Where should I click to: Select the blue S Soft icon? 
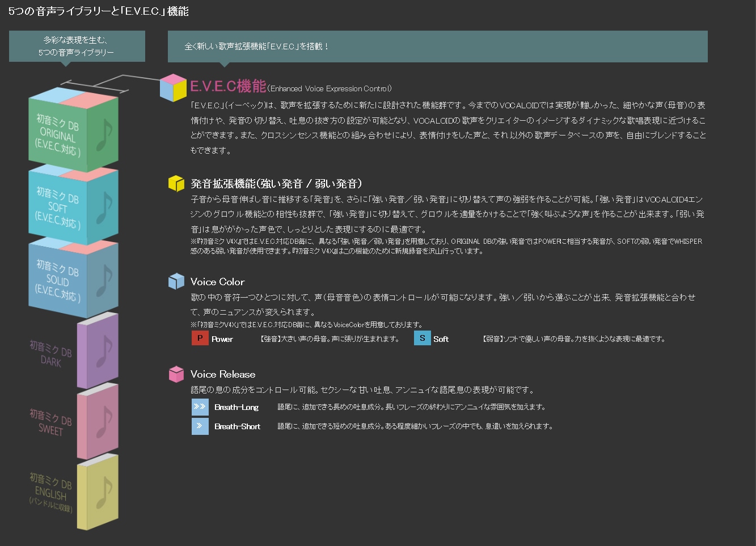click(x=423, y=338)
